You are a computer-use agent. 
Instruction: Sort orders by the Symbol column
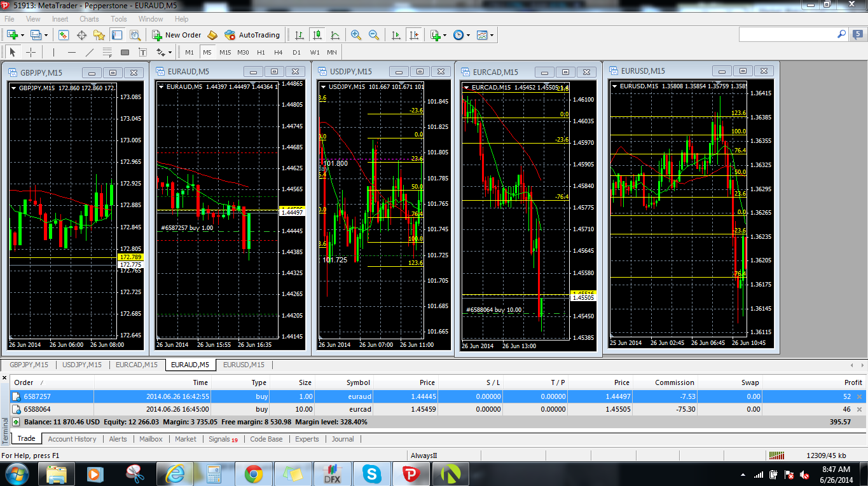tap(345, 382)
